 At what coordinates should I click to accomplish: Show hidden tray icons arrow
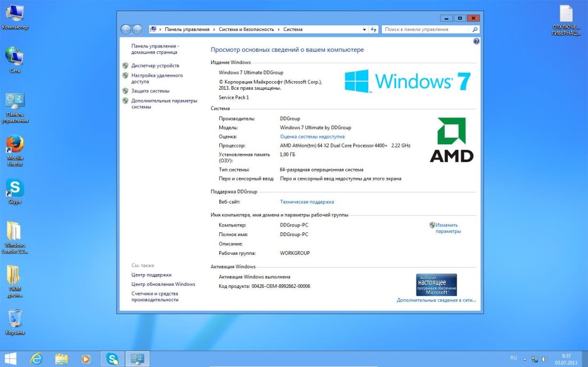525,359
